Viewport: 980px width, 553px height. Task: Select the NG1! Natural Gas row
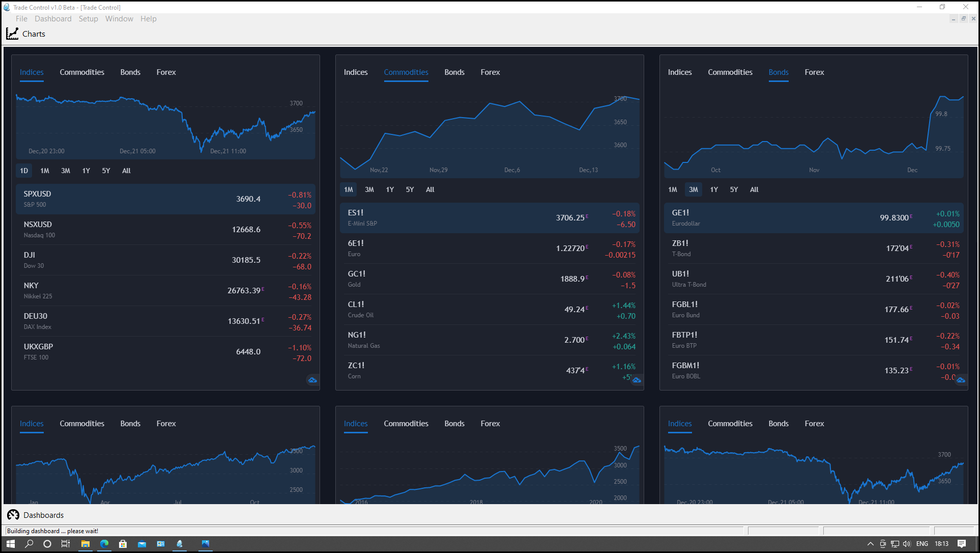pos(490,340)
